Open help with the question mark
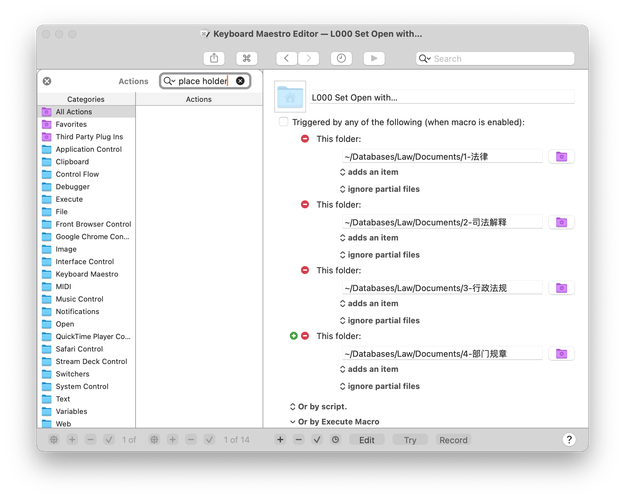The width and height of the screenshot is (625, 500). coord(569,440)
